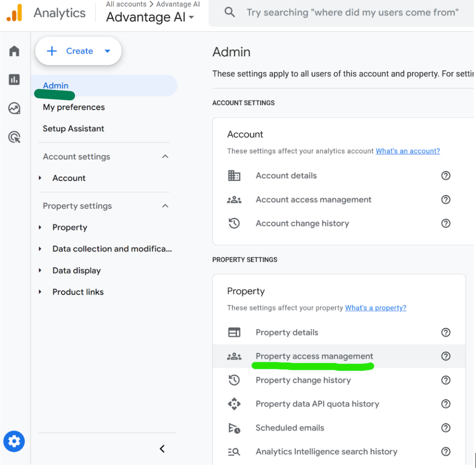Click help icon beside Scheduled emails
This screenshot has width=476, height=469.
coord(446,428)
